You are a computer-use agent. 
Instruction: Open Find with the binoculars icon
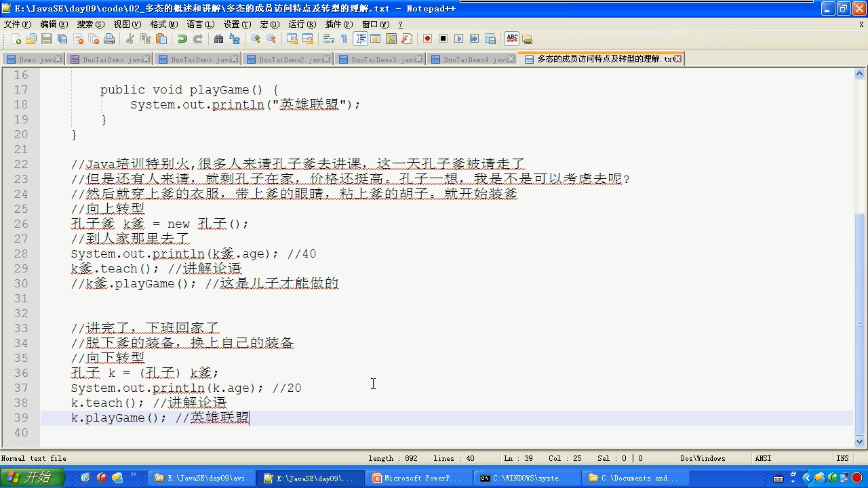click(x=219, y=39)
